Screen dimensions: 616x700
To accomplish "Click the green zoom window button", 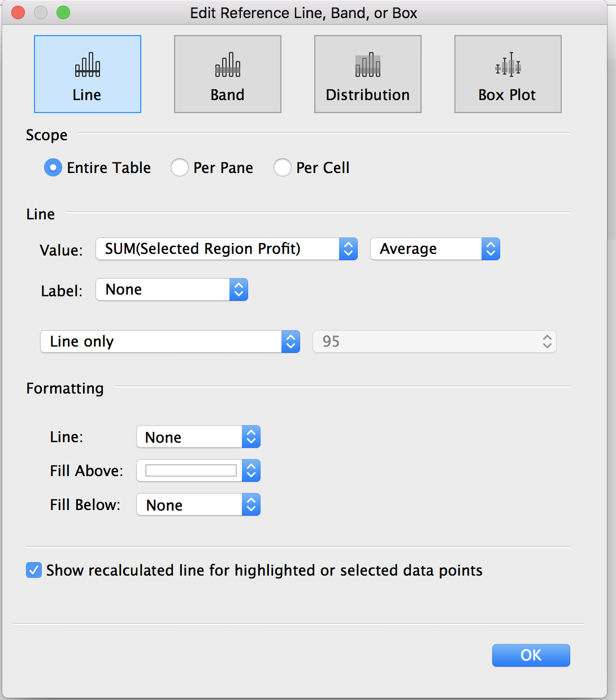I will coord(63,12).
